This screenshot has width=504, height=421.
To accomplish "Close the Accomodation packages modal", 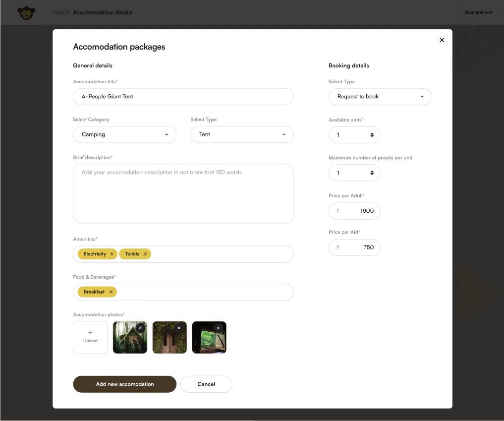I will 442,40.
